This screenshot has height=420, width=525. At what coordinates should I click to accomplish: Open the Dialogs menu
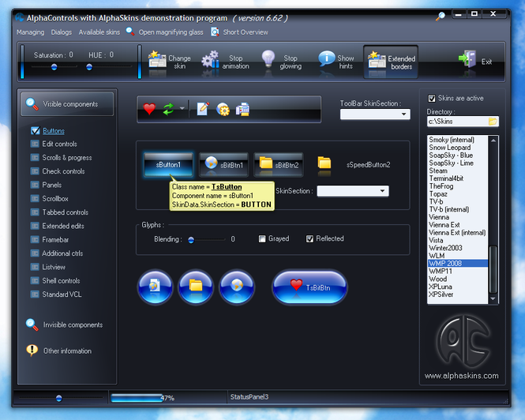pos(62,32)
